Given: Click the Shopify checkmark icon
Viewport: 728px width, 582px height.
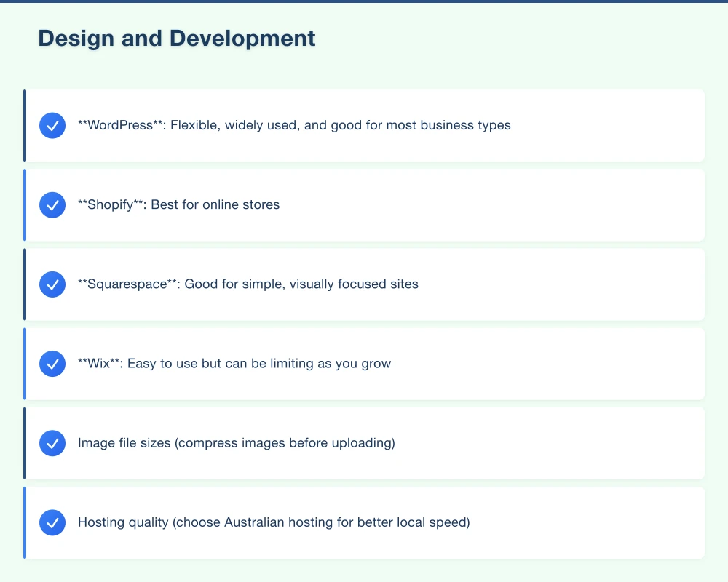Looking at the screenshot, I should (52, 204).
